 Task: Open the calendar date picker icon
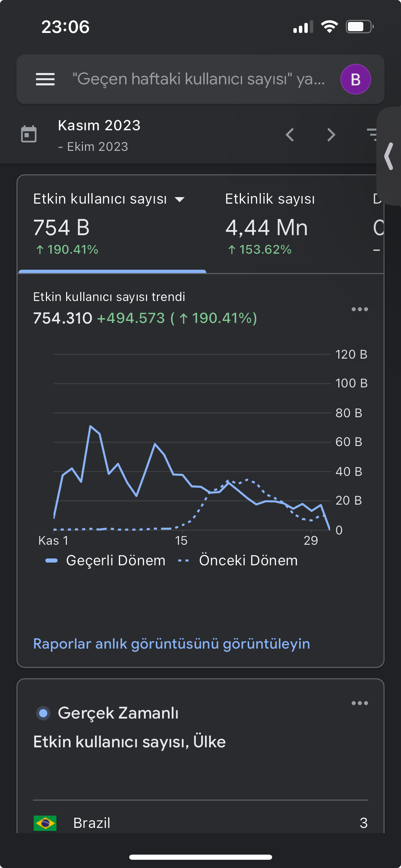29,134
